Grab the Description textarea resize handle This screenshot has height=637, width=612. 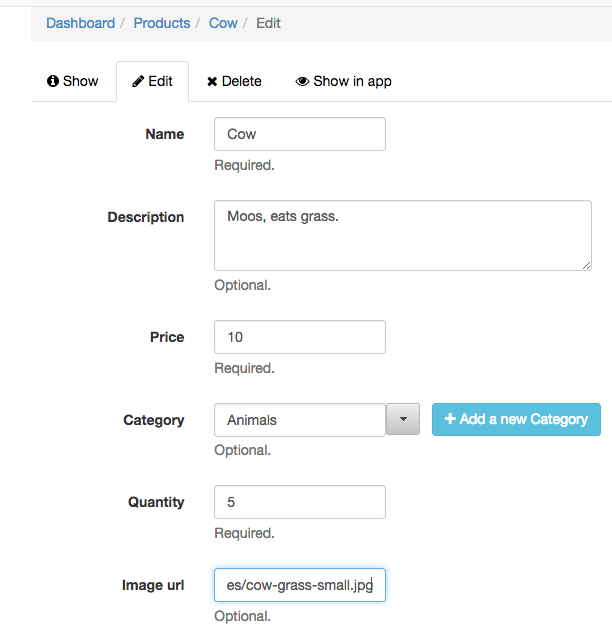(x=586, y=266)
